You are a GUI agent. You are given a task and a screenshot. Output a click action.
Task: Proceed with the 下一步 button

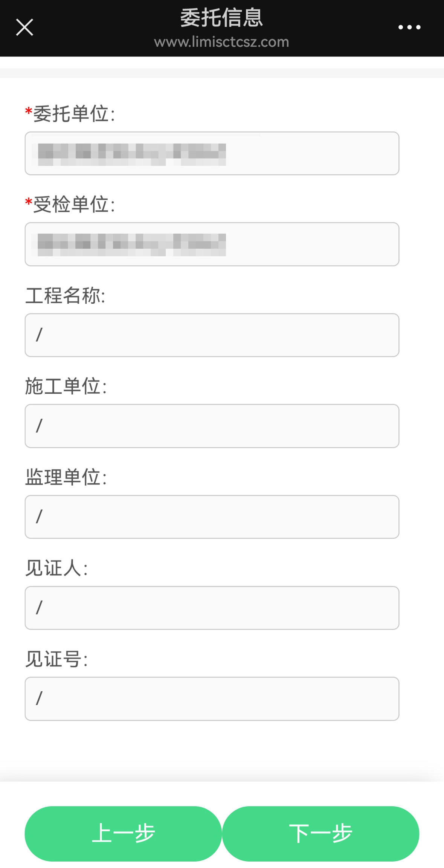(320, 833)
